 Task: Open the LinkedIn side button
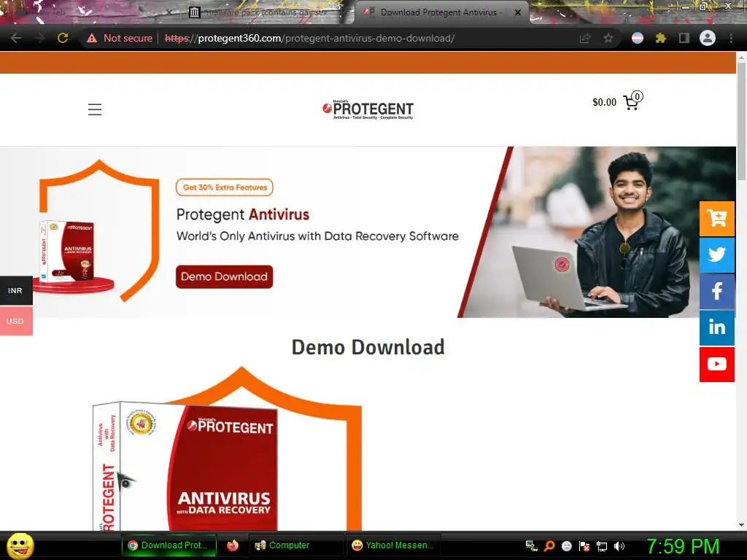pos(717,327)
